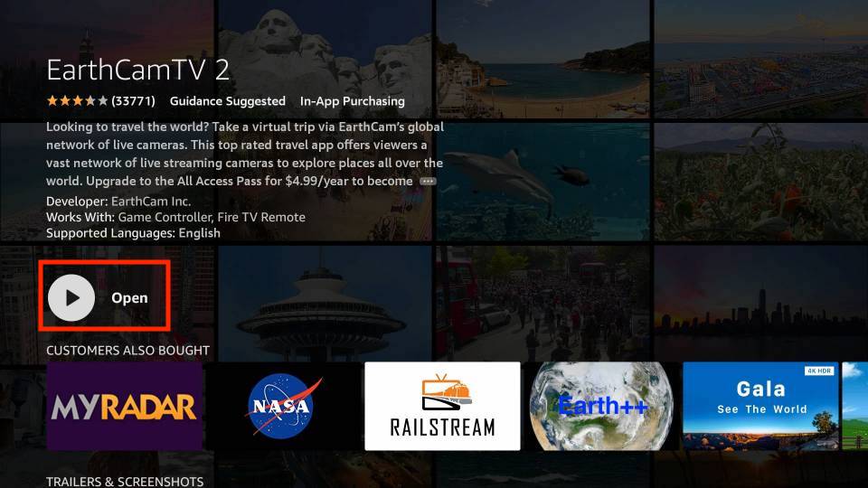Click the star rating row
This screenshot has height=488, width=868.
pos(77,100)
